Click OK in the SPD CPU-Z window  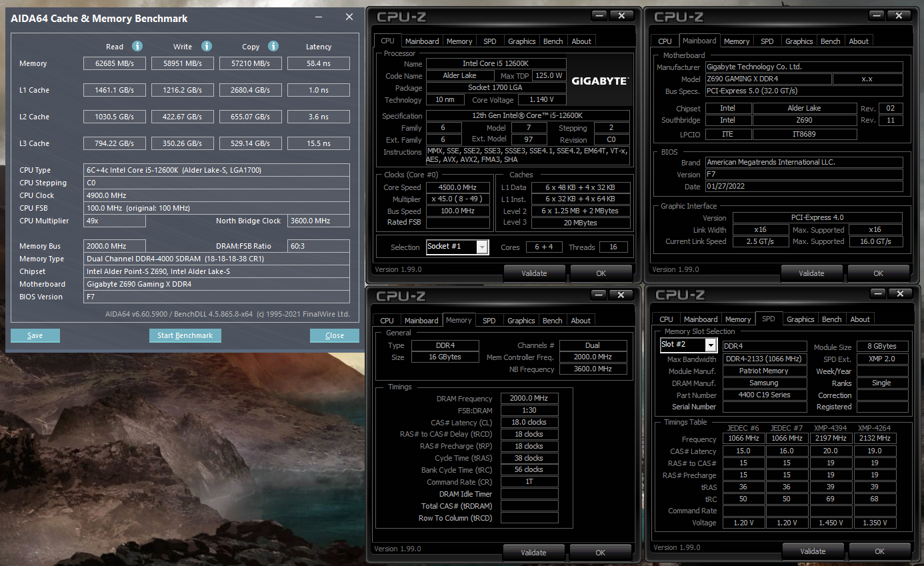click(879, 551)
